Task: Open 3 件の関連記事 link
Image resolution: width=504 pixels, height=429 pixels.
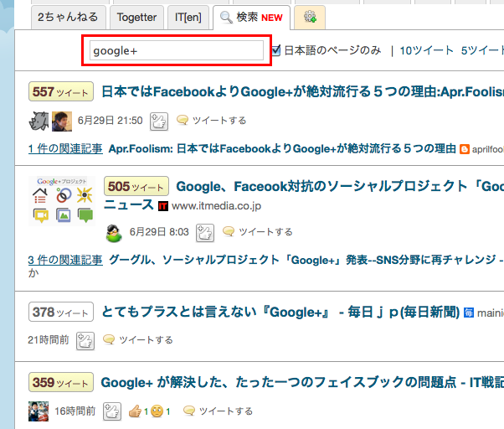Action: point(65,260)
